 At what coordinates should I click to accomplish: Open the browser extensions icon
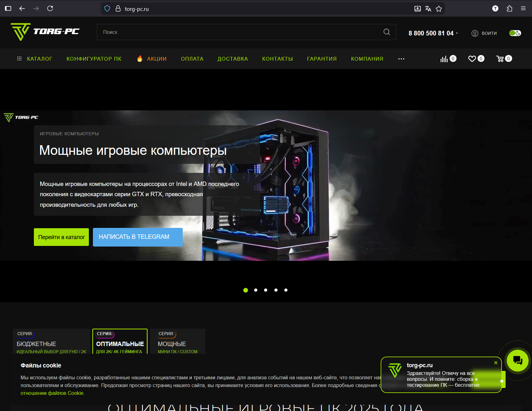tap(509, 9)
